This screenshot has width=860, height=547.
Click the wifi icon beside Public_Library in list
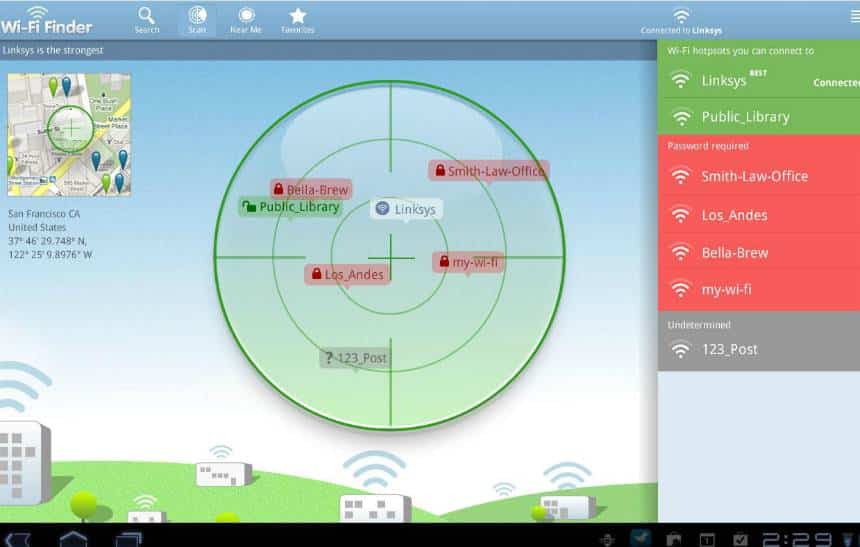[x=681, y=117]
